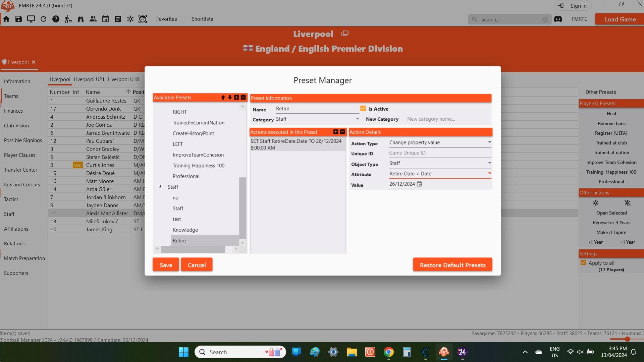Click the notes list icon in toolbar
Viewport: 644px width, 362px height.
pyautogui.click(x=118, y=19)
